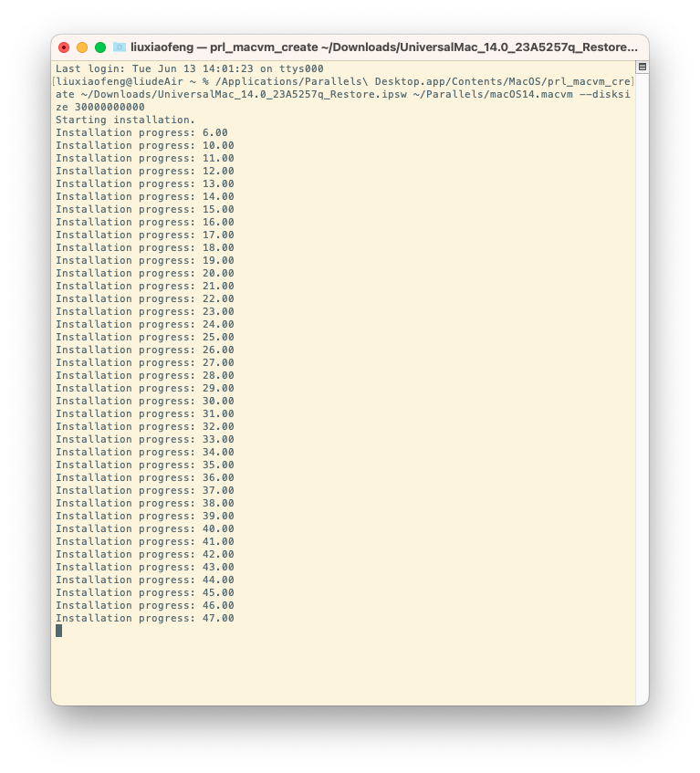
Task: Zoom the Terminal window with green button
Action: [100, 47]
